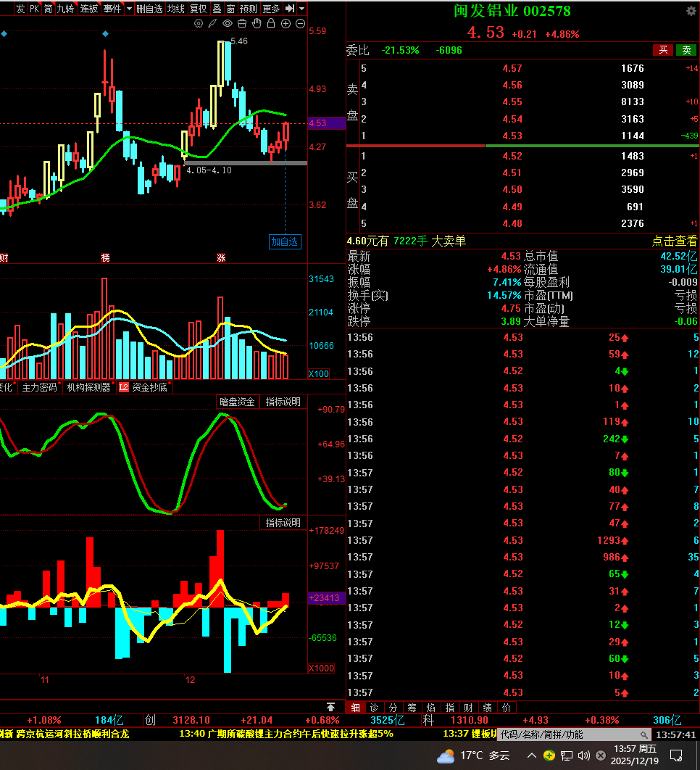Open the 主力密码 indicator tab
The width and height of the screenshot is (700, 770).
(39, 387)
